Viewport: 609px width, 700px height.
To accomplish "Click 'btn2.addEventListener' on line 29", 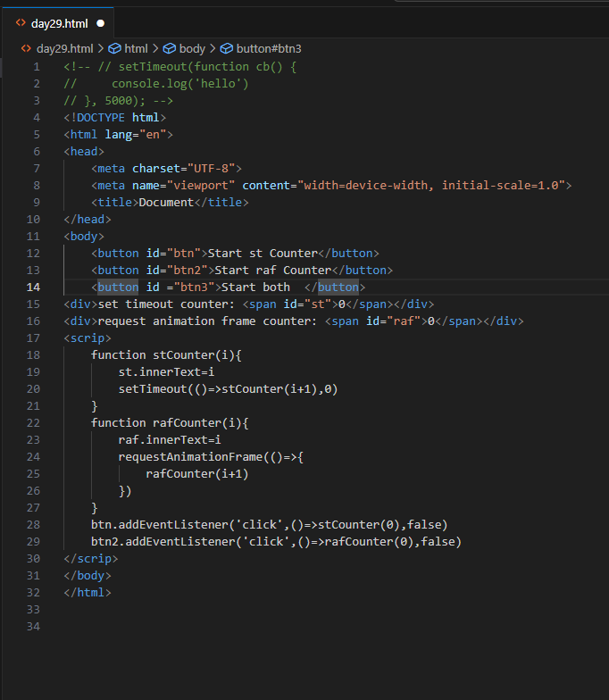I will click(x=163, y=541).
